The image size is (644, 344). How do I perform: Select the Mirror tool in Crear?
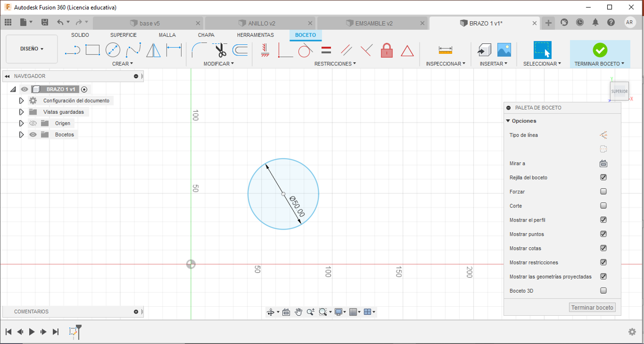153,50
